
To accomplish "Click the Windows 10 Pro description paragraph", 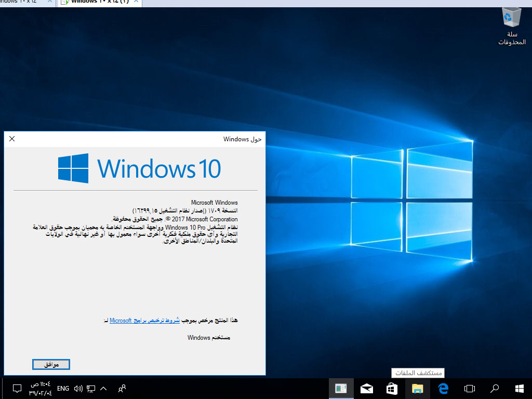I will click(x=135, y=234).
